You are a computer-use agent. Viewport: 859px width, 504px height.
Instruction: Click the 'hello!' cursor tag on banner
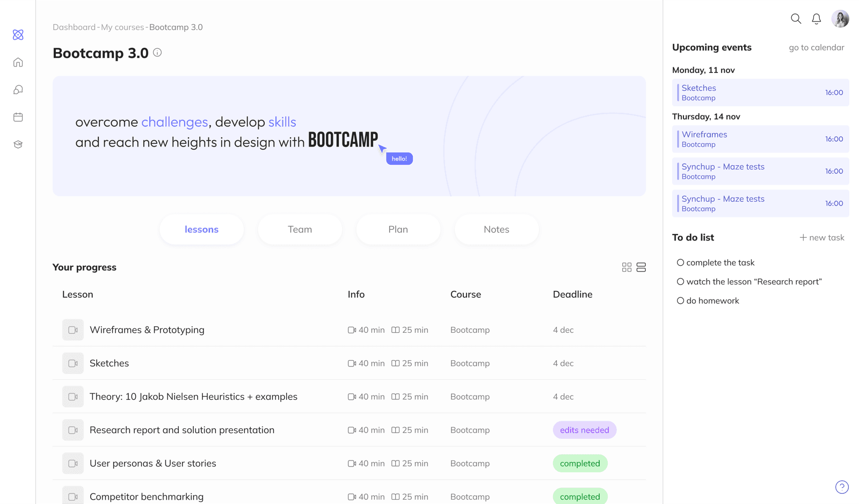tap(399, 159)
